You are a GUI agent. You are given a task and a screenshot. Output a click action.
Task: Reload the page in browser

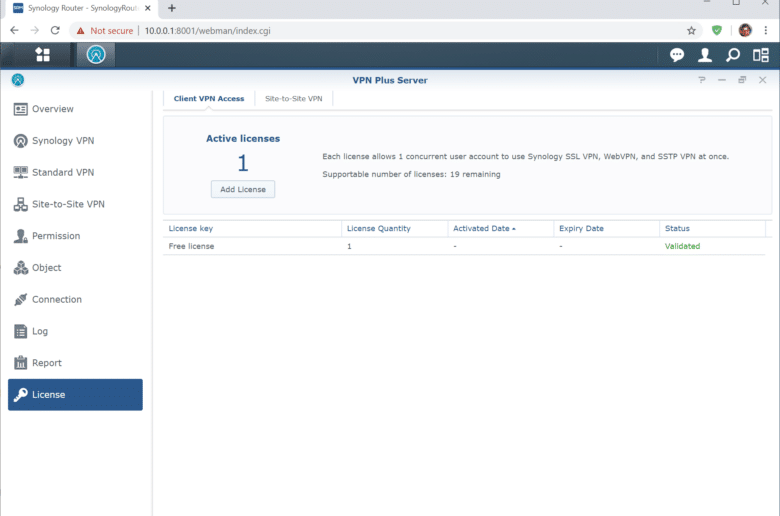pyautogui.click(x=55, y=30)
